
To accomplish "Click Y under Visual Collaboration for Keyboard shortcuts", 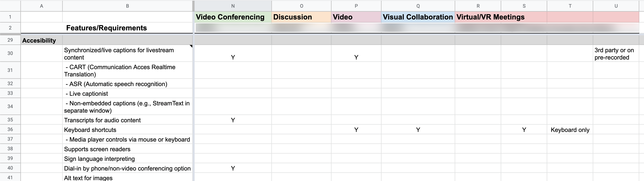I will coord(418,130).
